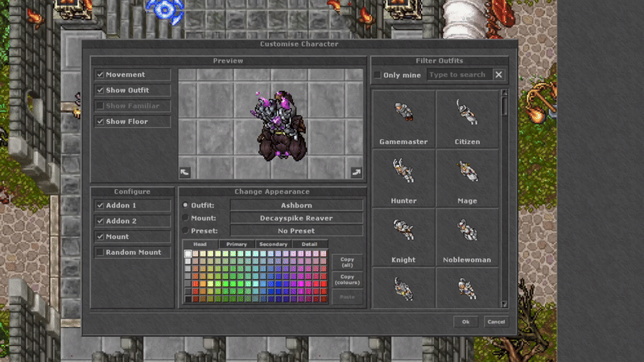Select the Citizen outfit
644x362 pixels.
pos(467,119)
